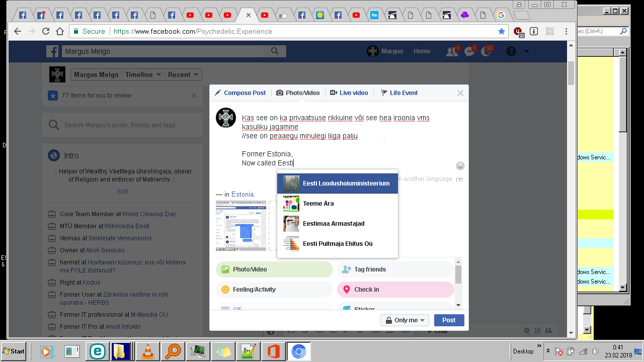The image size is (644, 362).
Task: Select Teeme Ära from suggestions
Action: pyautogui.click(x=338, y=204)
